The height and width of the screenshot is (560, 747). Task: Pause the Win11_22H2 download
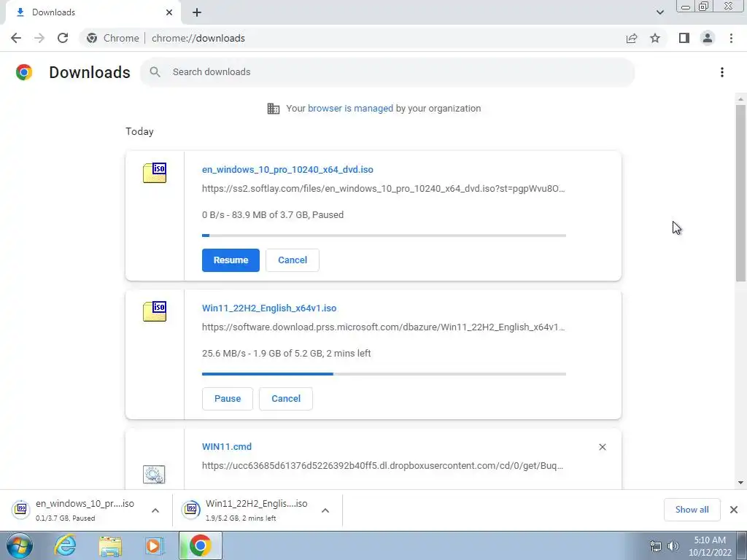click(228, 399)
